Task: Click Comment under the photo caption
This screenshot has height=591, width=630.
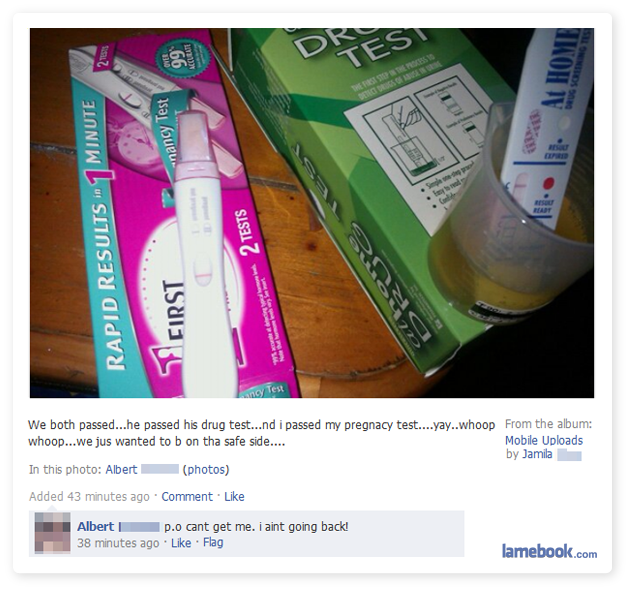Action: (187, 497)
